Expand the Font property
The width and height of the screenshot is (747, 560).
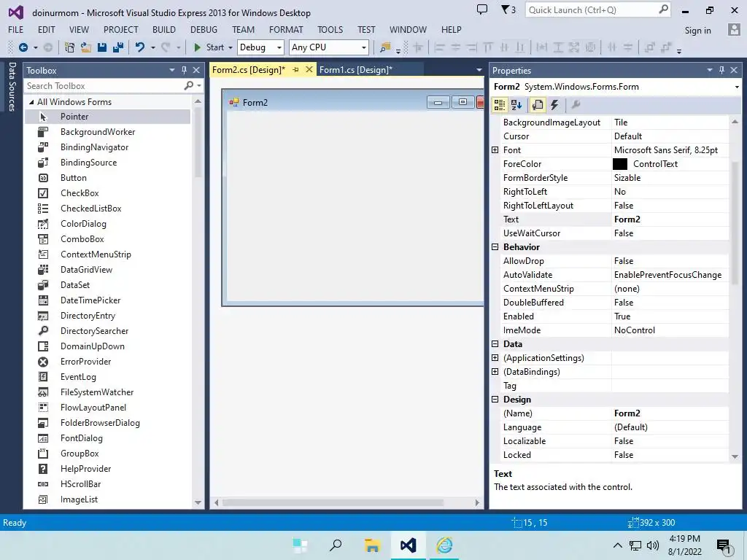pyautogui.click(x=495, y=150)
